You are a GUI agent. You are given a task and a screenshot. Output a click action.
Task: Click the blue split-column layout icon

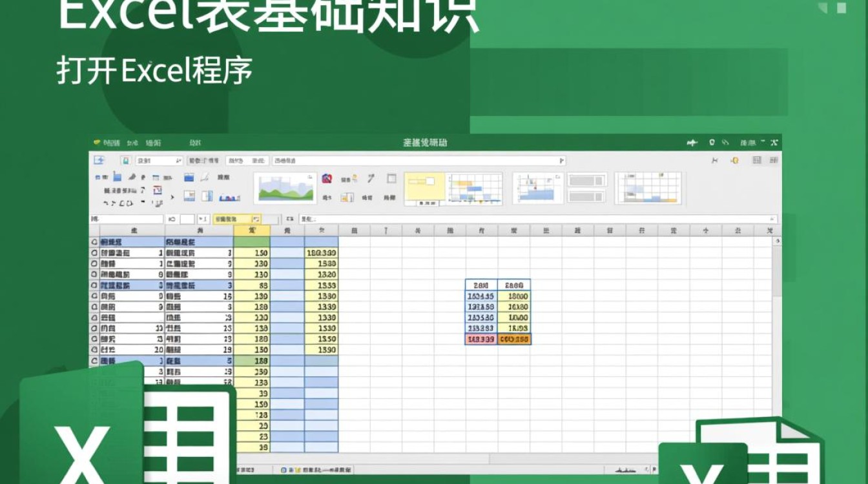207,196
